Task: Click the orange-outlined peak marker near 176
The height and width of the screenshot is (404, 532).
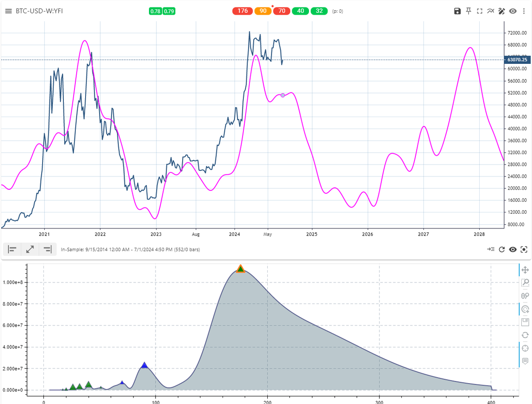Action: coord(240,269)
